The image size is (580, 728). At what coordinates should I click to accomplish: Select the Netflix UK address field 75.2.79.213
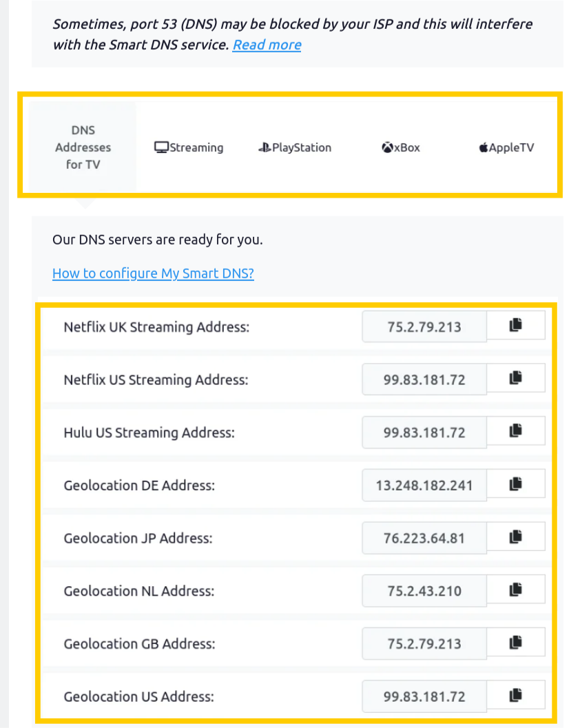(x=424, y=327)
